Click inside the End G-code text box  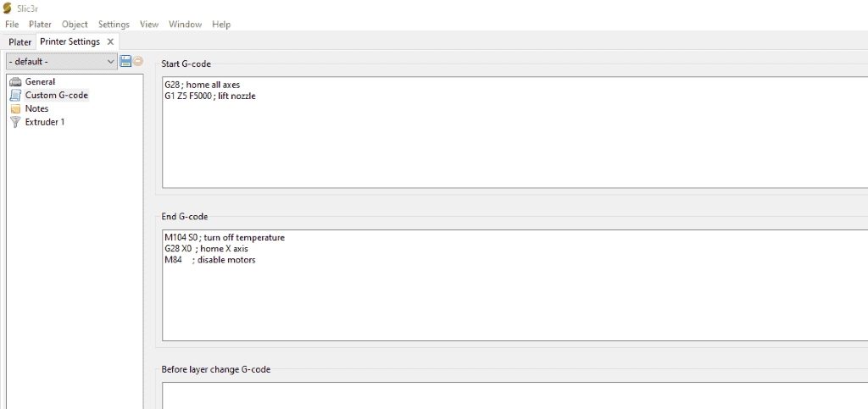coord(515,285)
